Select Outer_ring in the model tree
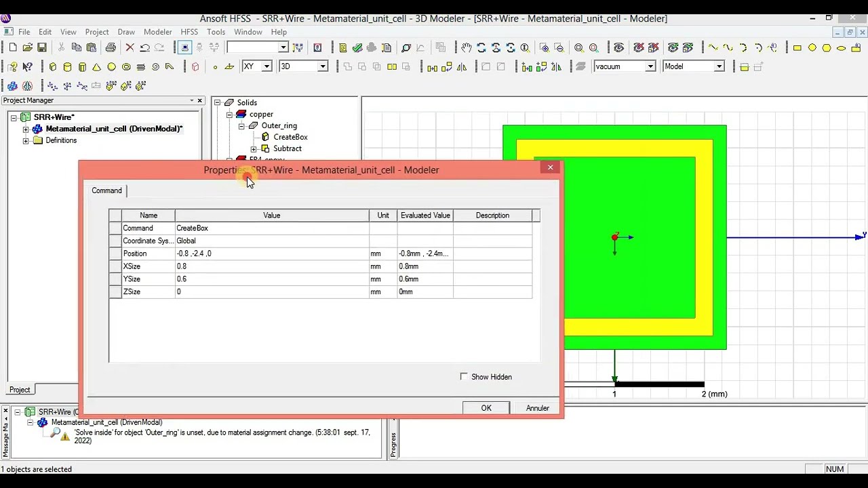 coord(279,126)
